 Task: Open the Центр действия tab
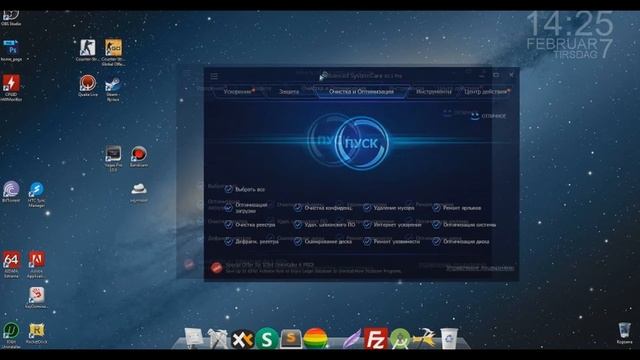point(487,91)
